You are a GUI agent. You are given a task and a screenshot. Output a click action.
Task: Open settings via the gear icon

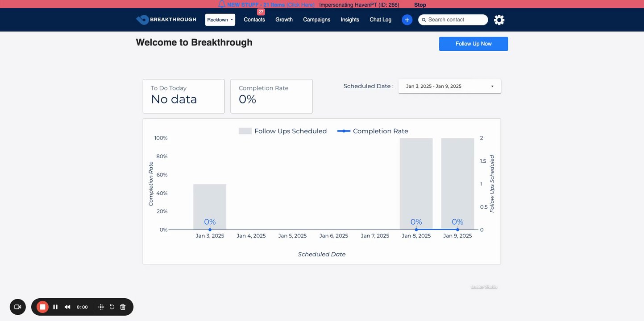tap(499, 20)
